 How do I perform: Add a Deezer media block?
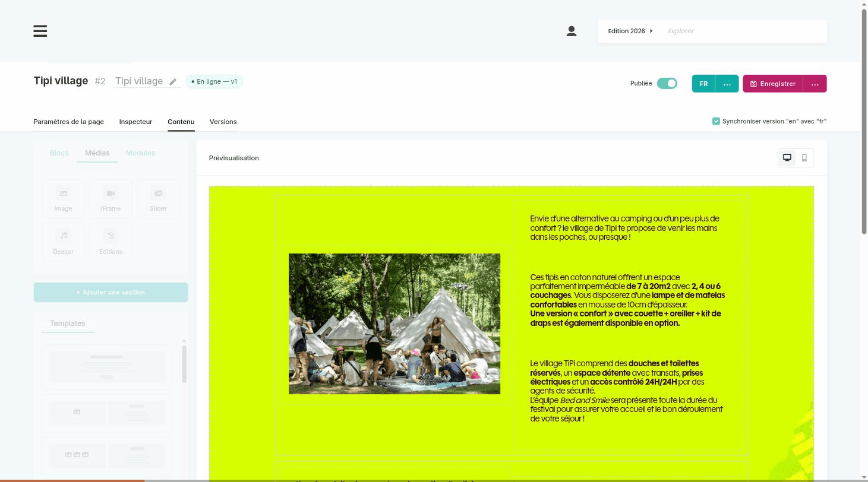(64, 242)
